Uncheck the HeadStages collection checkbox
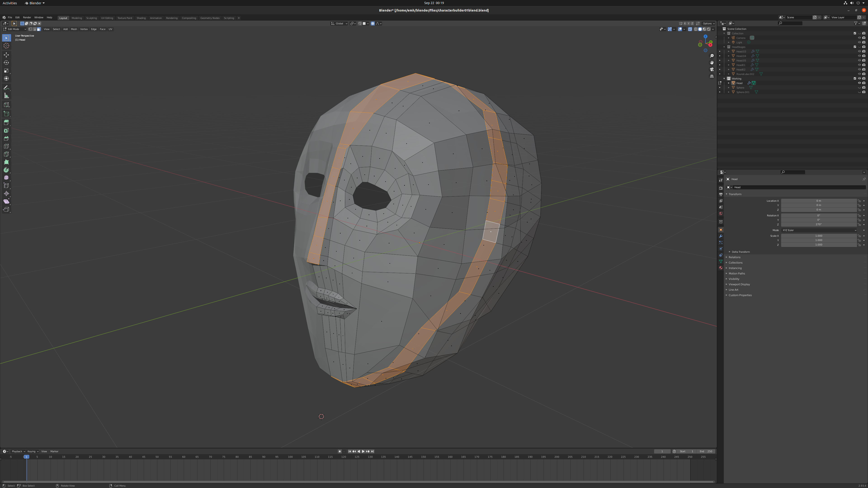The image size is (868, 488). coord(855,47)
